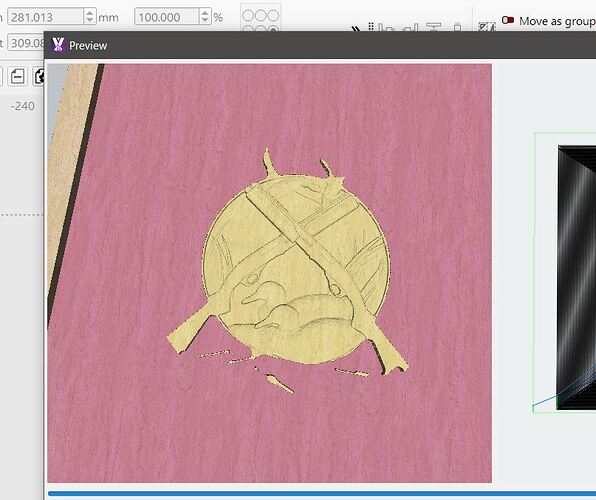
Task: Select the top-left anchor radio button
Action: click(x=248, y=16)
